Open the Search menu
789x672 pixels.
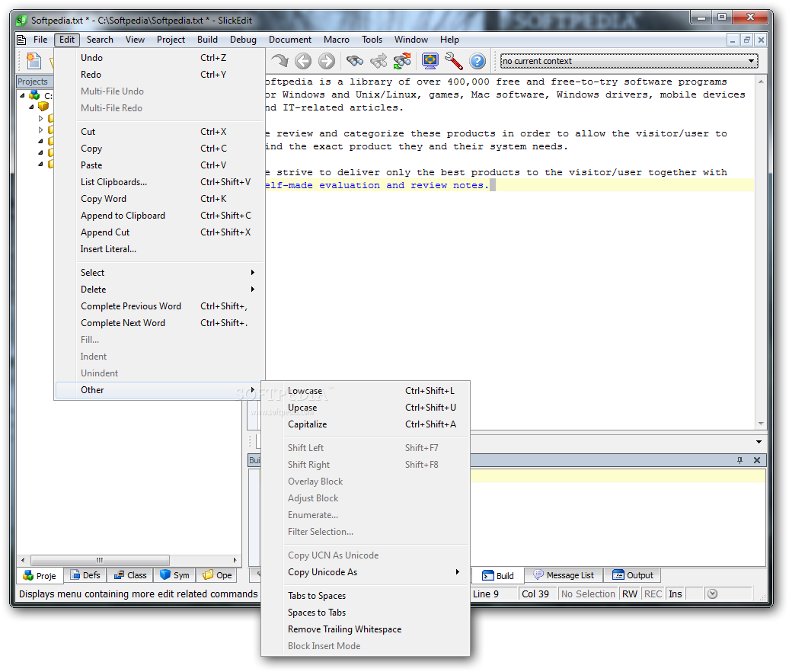click(x=100, y=40)
